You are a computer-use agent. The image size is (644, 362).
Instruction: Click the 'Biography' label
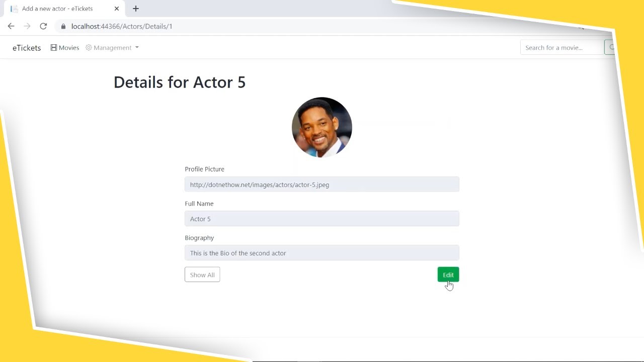pos(199,238)
